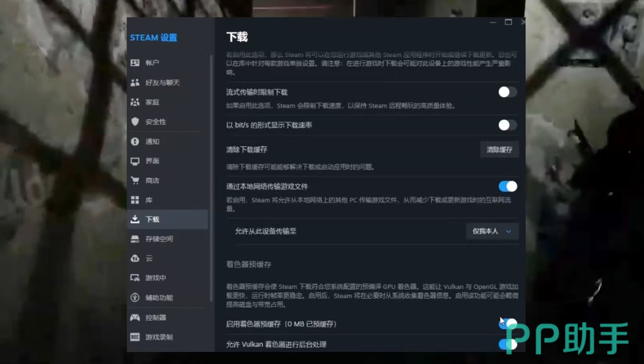Click the security shield icon
The width and height of the screenshot is (644, 364).
(135, 122)
